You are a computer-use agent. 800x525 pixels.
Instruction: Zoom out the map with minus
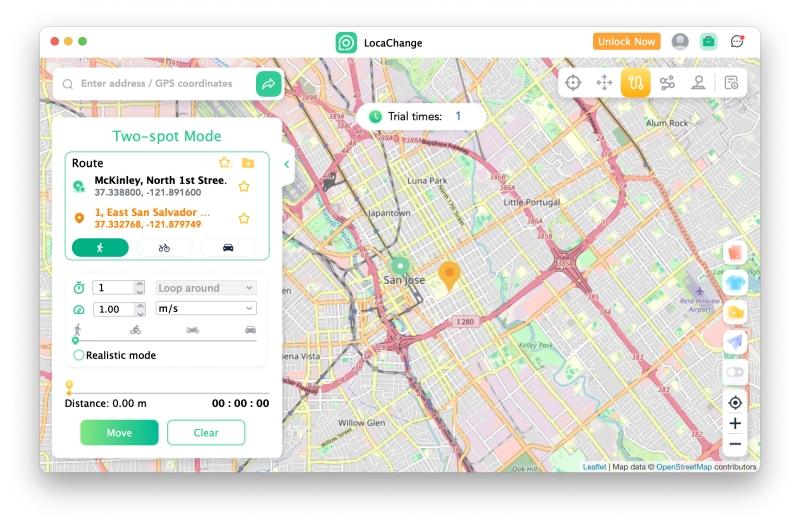[x=735, y=444]
